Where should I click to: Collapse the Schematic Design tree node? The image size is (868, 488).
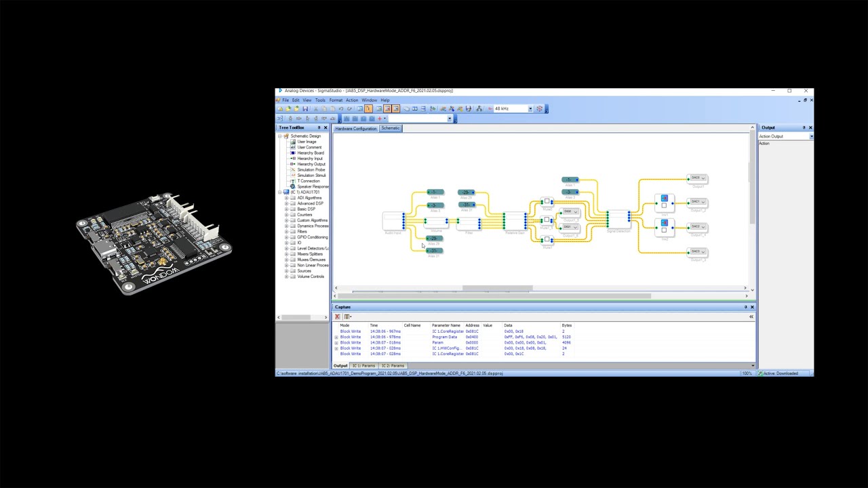[280, 136]
